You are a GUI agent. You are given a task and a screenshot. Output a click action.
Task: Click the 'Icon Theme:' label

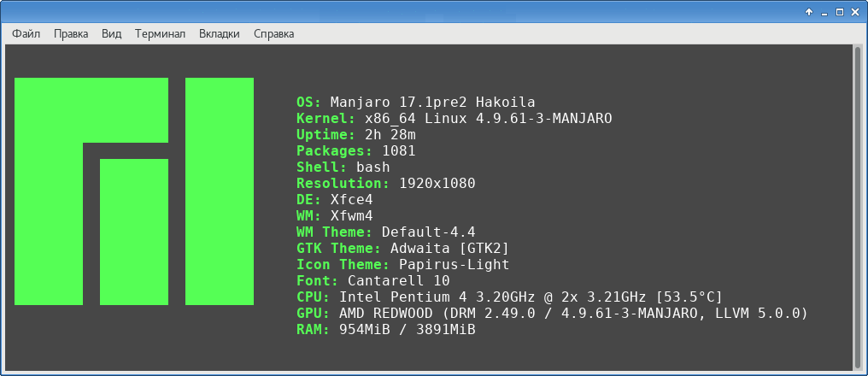click(x=343, y=264)
